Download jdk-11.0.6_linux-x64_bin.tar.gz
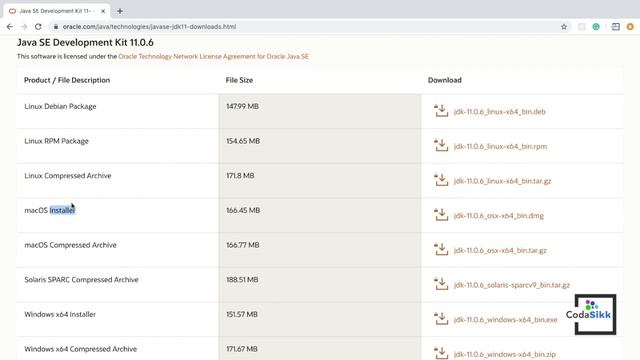This screenshot has height=360, width=640. pos(502,181)
